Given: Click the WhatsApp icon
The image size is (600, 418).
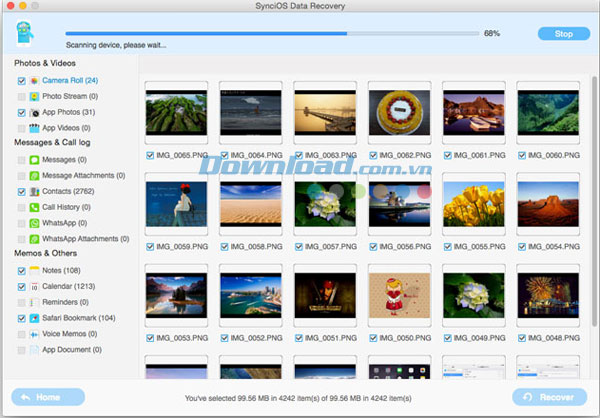Looking at the screenshot, I should point(34,223).
